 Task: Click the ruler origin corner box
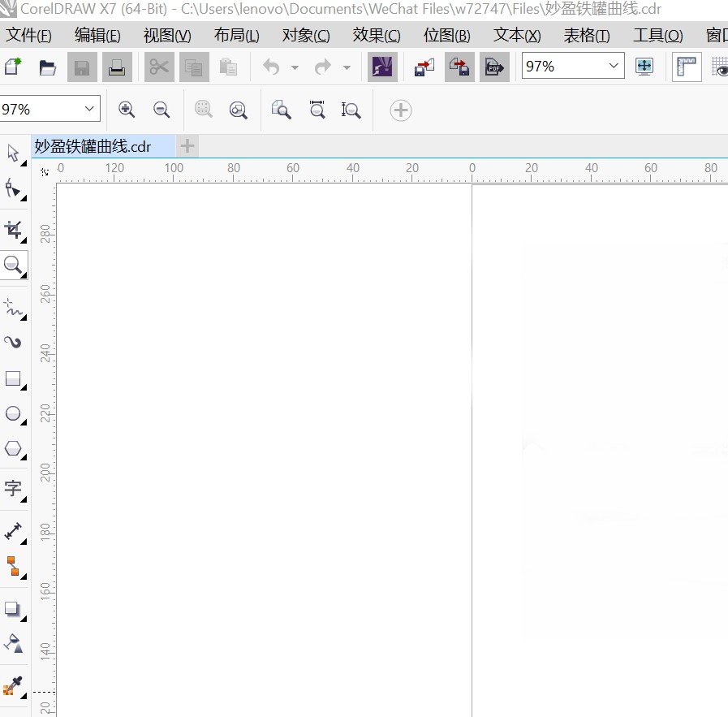45,172
